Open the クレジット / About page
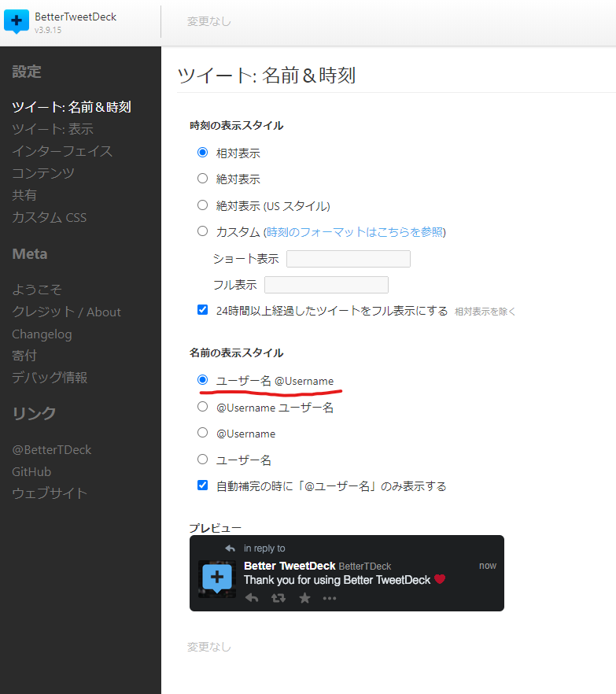 66,312
